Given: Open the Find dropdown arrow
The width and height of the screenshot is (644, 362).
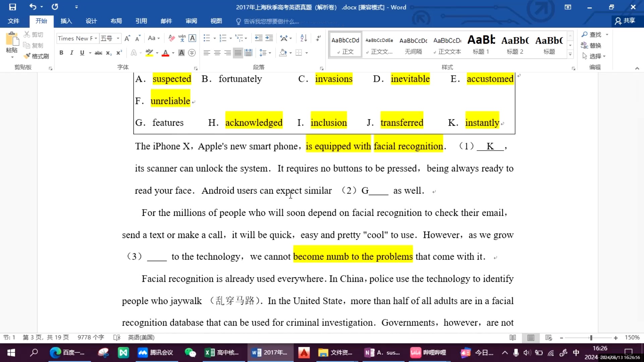Looking at the screenshot, I should (607, 35).
